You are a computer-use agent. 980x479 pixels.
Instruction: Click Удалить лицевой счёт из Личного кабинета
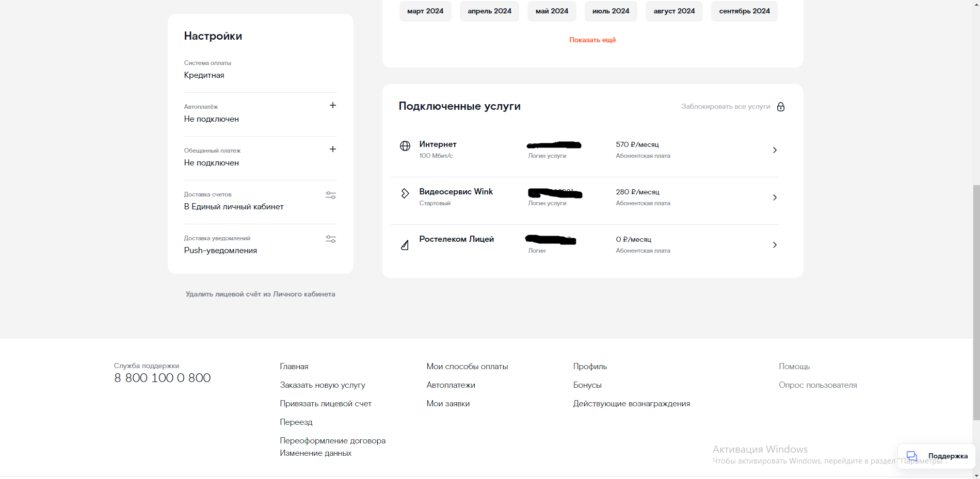[260, 294]
